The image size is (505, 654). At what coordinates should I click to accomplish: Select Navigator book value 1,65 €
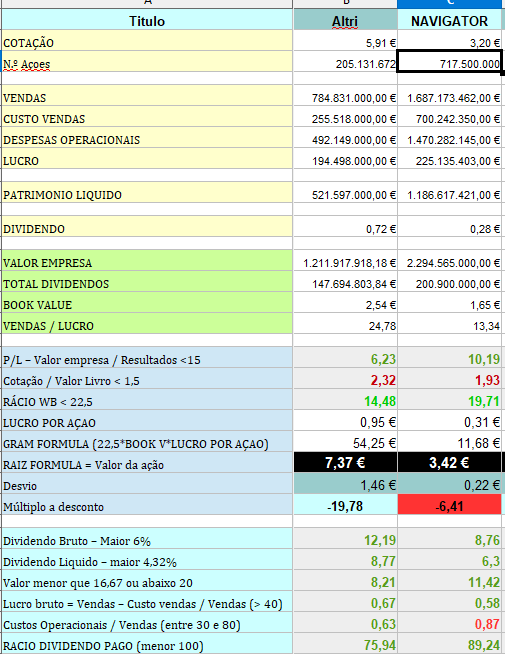pos(450,304)
